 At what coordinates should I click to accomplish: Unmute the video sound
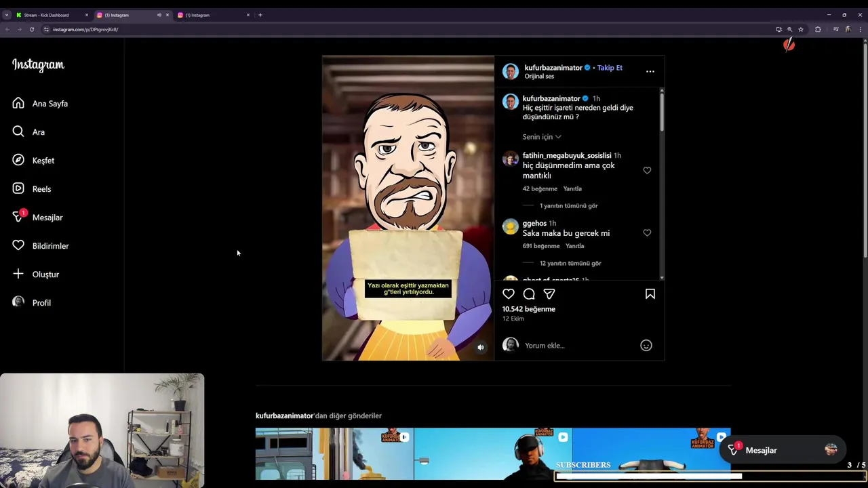(x=481, y=347)
